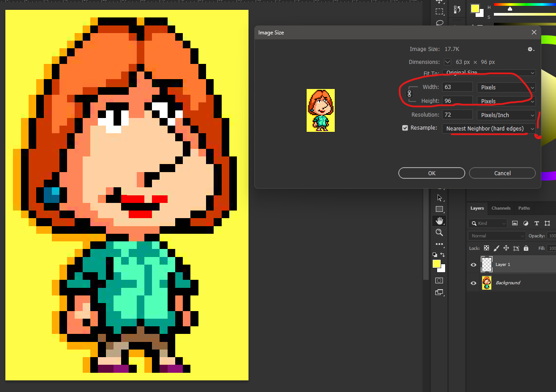Lock image pixels brush icon
Viewport: 556px width, 392px height.
click(x=496, y=248)
